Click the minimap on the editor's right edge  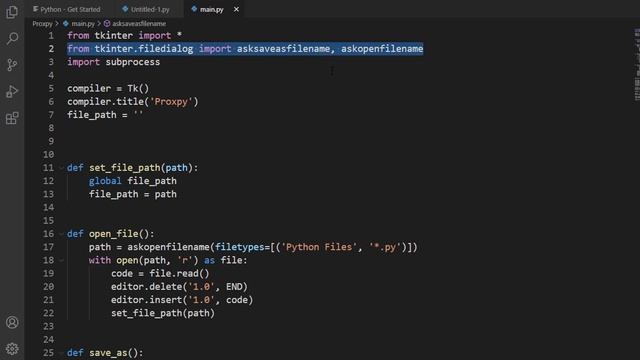tap(637, 64)
